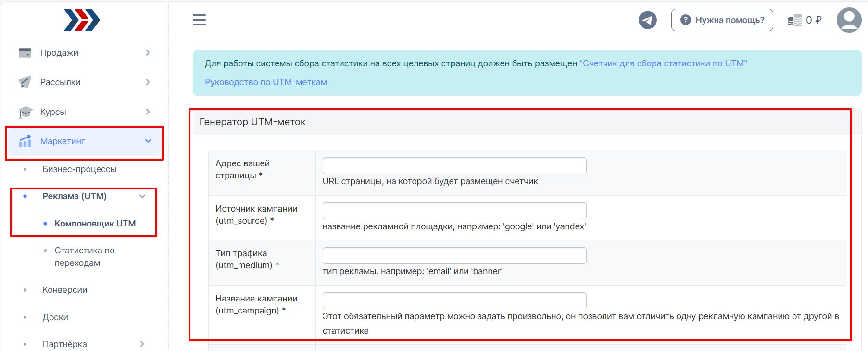The image size is (868, 351).
Task: Open the UTM statistics counter link
Action: [663, 63]
